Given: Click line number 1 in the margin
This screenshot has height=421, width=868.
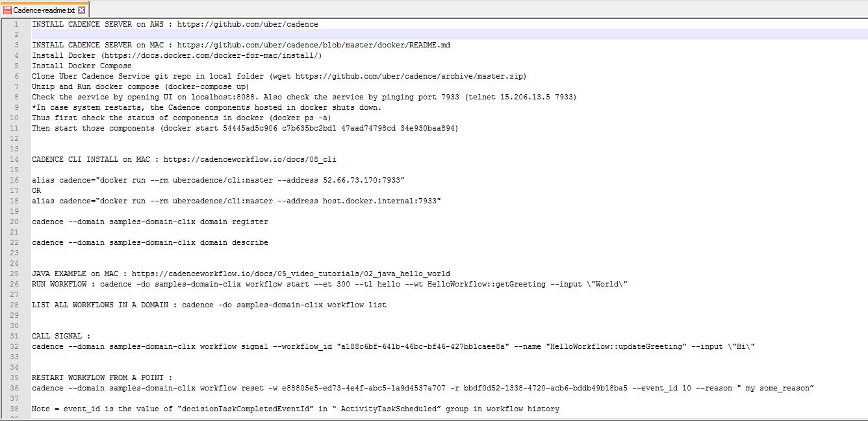Looking at the screenshot, I should pos(16,24).
